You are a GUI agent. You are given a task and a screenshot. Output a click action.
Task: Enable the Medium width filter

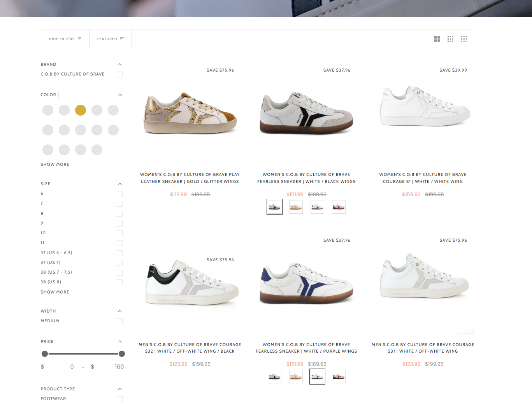pyautogui.click(x=120, y=321)
